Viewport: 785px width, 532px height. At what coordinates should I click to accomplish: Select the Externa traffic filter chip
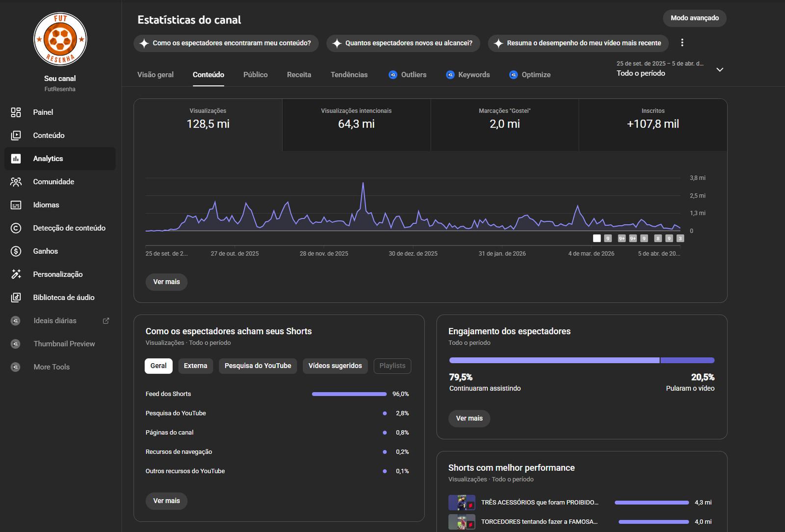click(195, 366)
